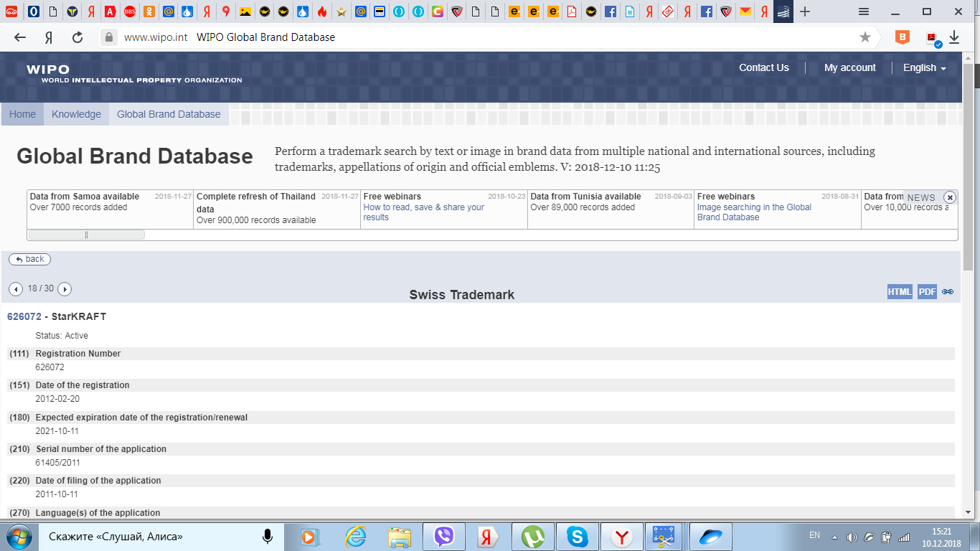The width and height of the screenshot is (980, 551).
Task: Open the English language dropdown
Action: pos(924,67)
